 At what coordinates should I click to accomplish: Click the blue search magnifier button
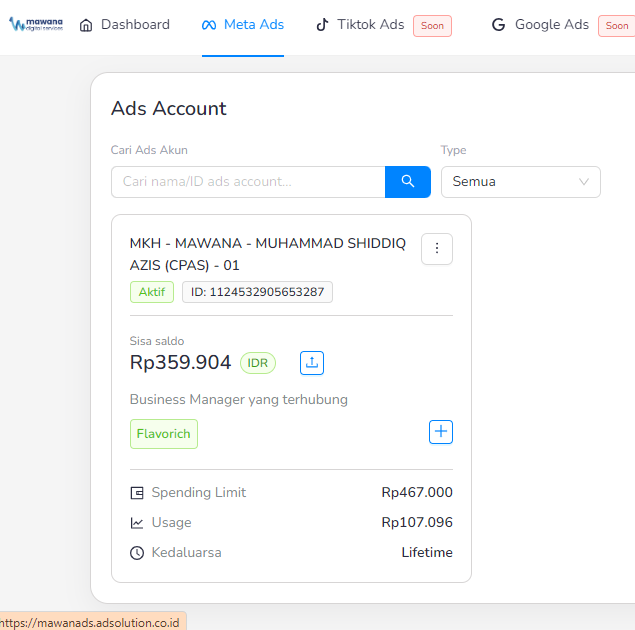pyautogui.click(x=408, y=182)
